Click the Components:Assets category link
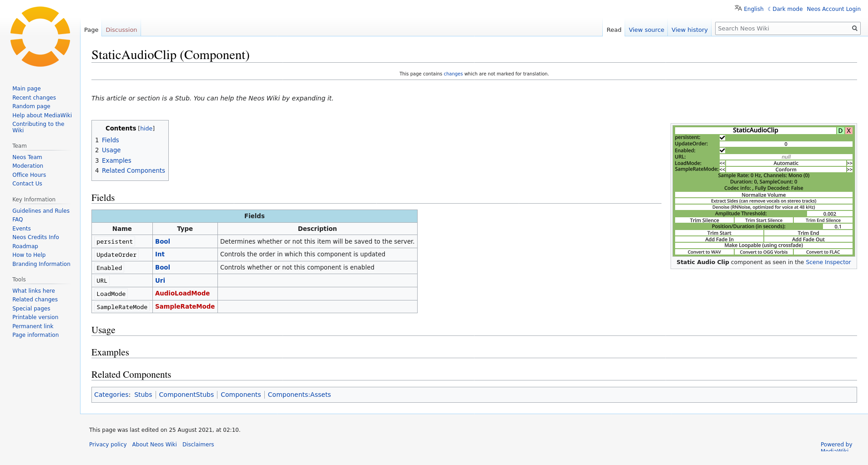The image size is (868, 465). click(x=299, y=395)
